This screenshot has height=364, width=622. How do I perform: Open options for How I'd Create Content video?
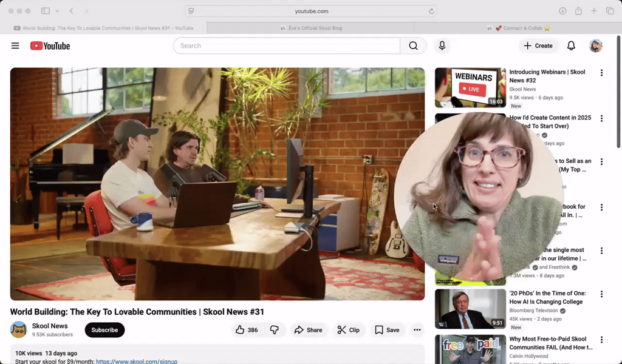click(x=601, y=118)
